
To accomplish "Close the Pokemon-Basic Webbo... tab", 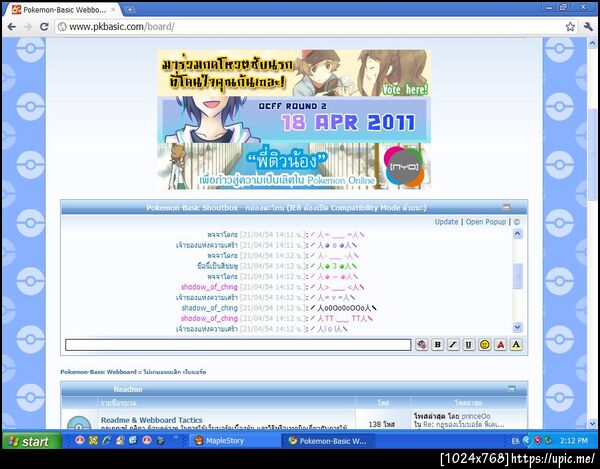I will (x=113, y=10).
